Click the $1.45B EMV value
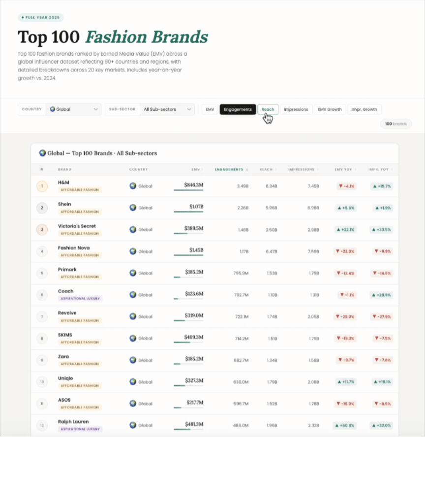This screenshot has height=504, width=425. 196,250
